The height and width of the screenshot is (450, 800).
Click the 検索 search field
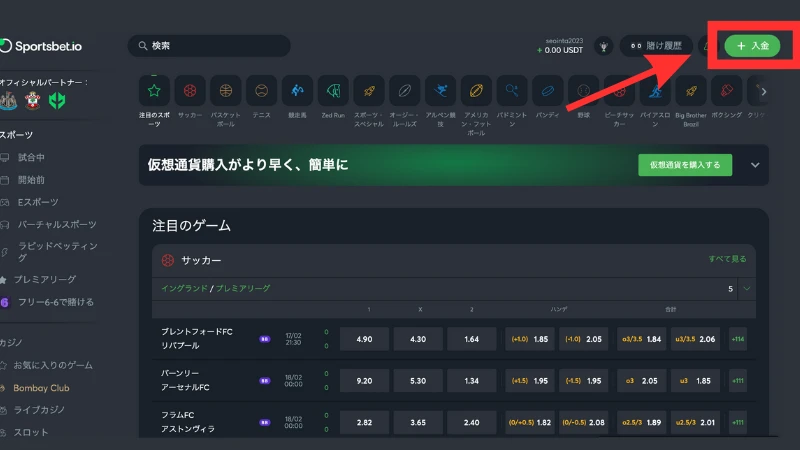point(209,46)
